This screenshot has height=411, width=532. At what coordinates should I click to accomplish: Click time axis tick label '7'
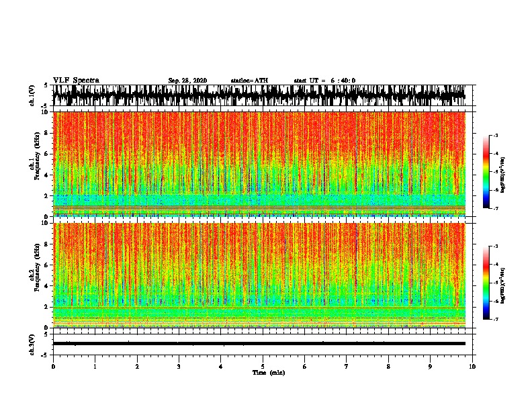click(x=347, y=367)
